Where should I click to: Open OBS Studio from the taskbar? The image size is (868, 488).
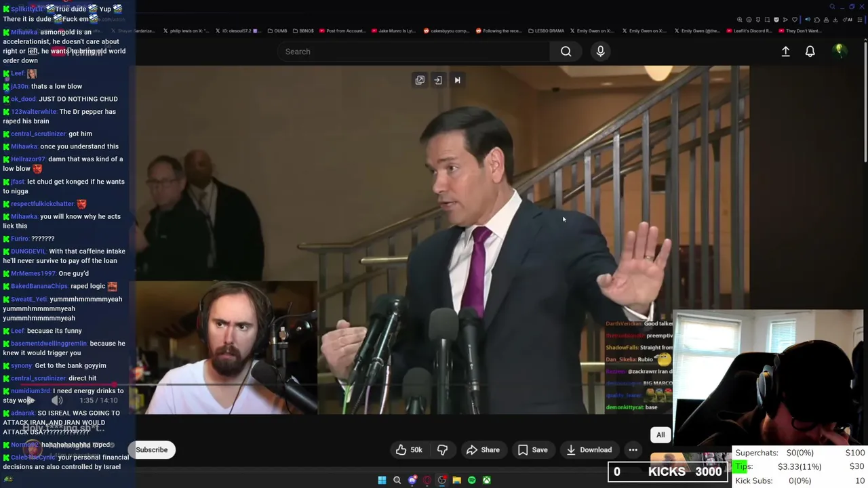tap(441, 480)
